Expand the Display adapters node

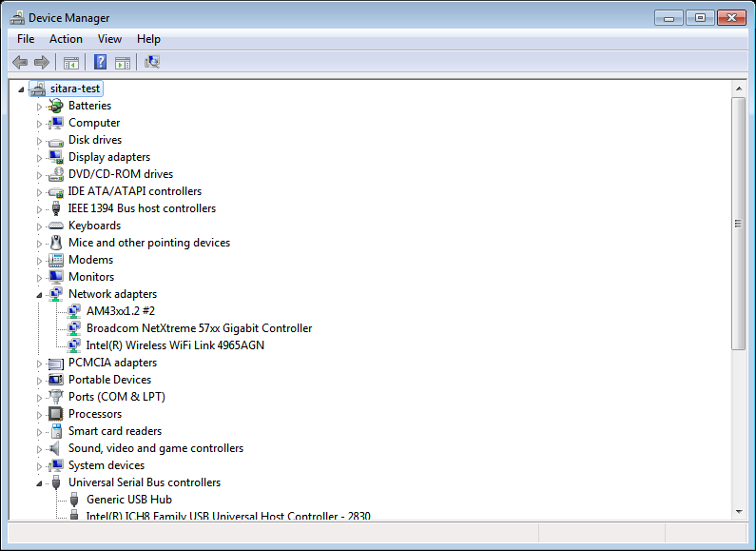coord(40,158)
